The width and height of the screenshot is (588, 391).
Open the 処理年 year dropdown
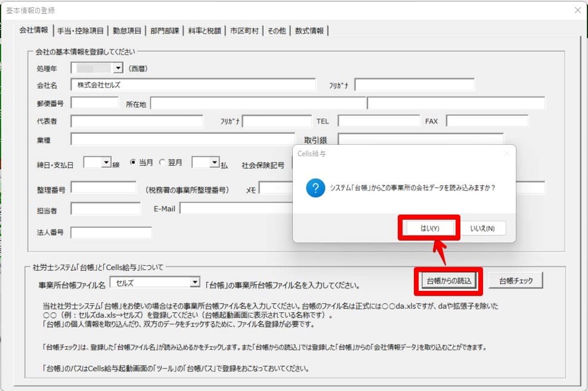(118, 69)
